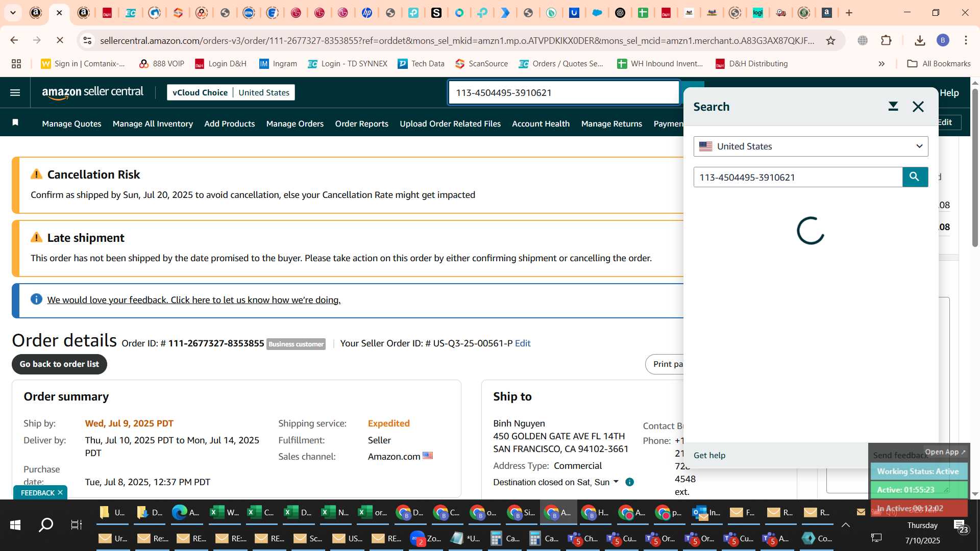Click the Help link in header
This screenshot has height=551, width=980.
click(x=949, y=92)
